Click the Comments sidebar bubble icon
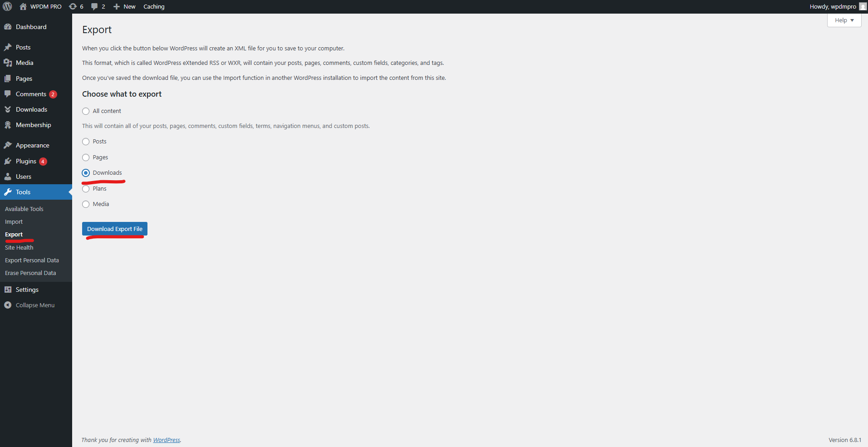Image resolution: width=868 pixels, height=447 pixels. tap(8, 94)
